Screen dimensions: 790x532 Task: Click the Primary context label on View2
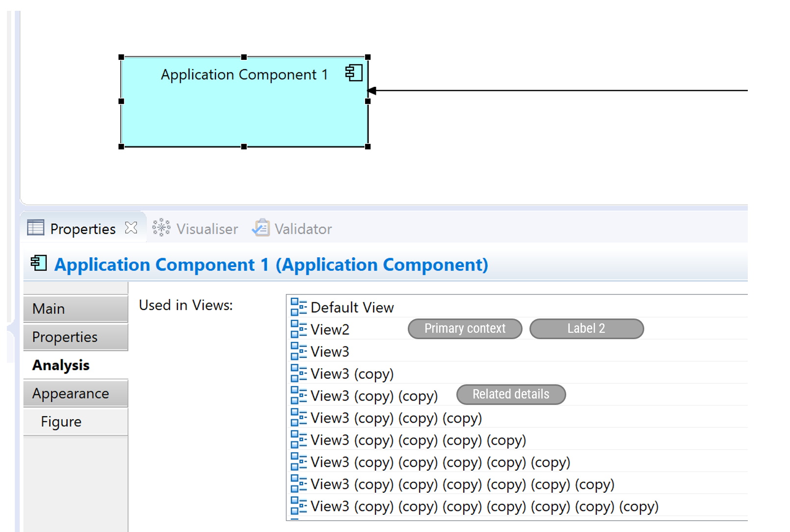point(465,329)
